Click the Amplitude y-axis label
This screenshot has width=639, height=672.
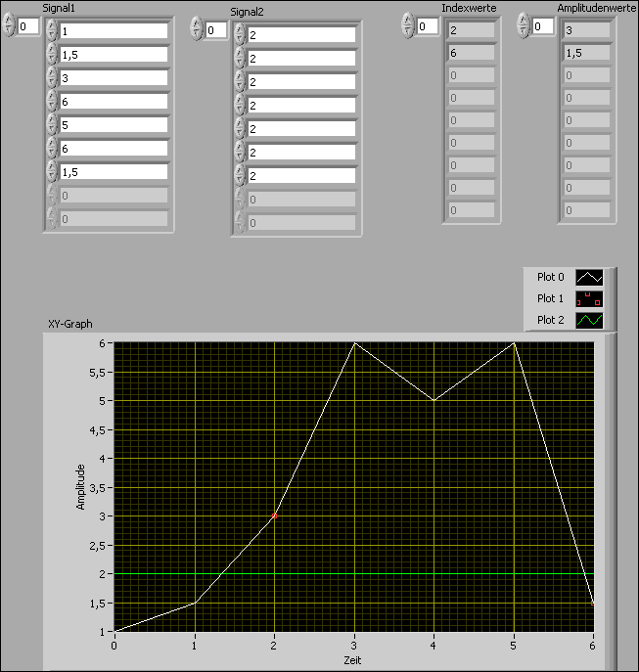(x=80, y=487)
